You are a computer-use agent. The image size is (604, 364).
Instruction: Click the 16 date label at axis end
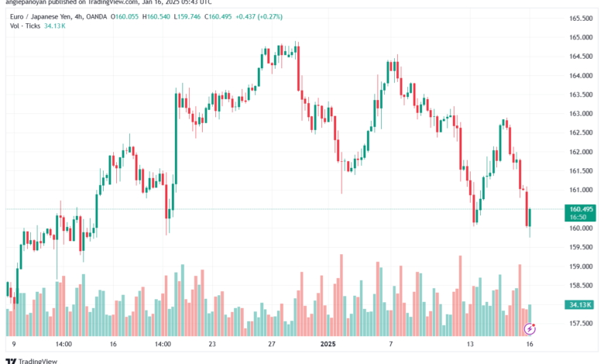[530, 344]
